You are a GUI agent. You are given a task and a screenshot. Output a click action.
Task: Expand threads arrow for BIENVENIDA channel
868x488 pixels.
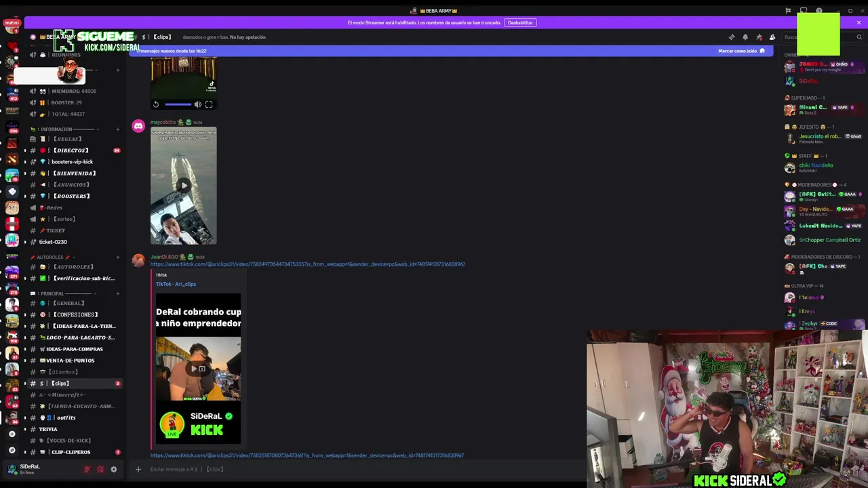(x=25, y=174)
